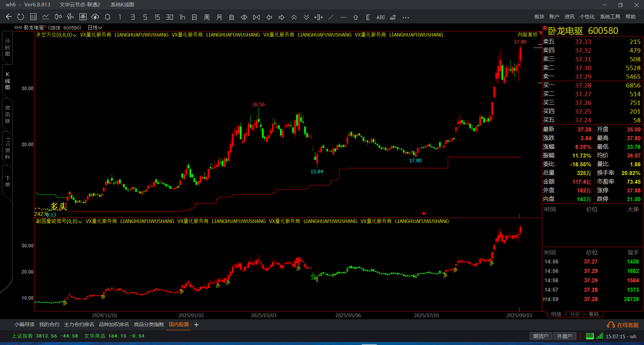Screen dimensions: 644x345
Task: Go back using the arrow icon
Action: (x=9, y=17)
